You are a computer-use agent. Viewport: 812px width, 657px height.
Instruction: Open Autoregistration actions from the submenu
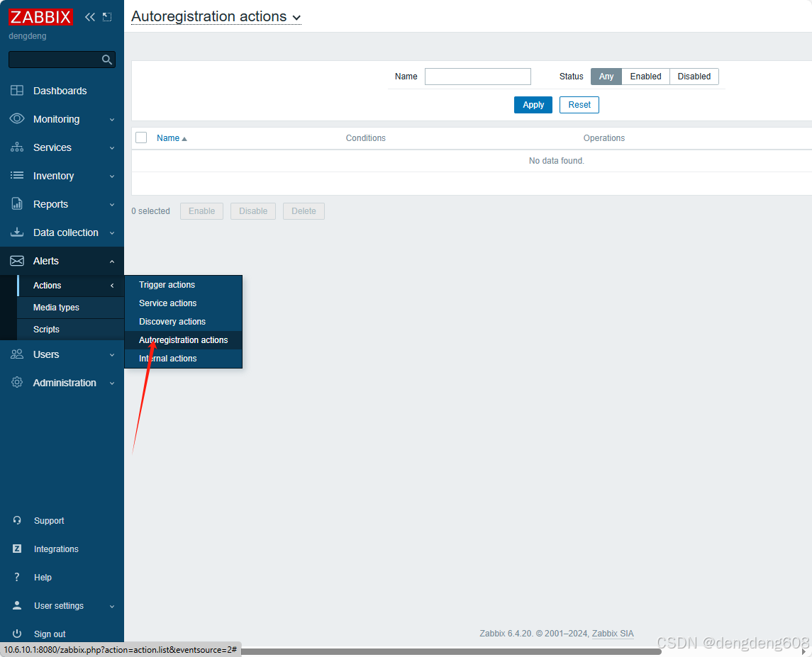pos(184,340)
